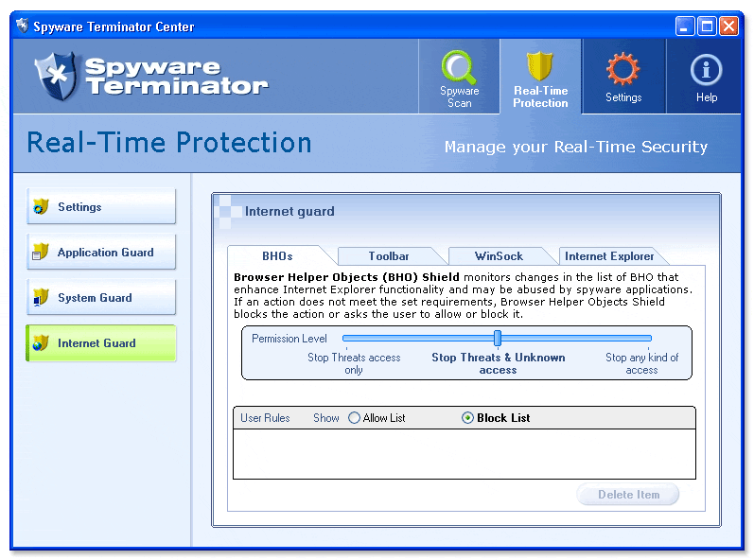Click the Application Guard sidebar icon
Image resolution: width=754 pixels, height=560 pixels.
(40, 253)
